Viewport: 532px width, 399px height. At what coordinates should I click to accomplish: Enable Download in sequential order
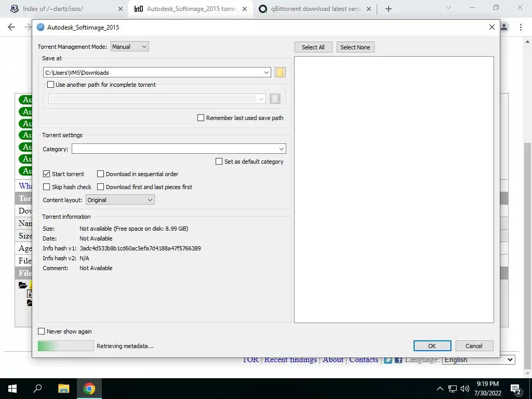point(100,174)
